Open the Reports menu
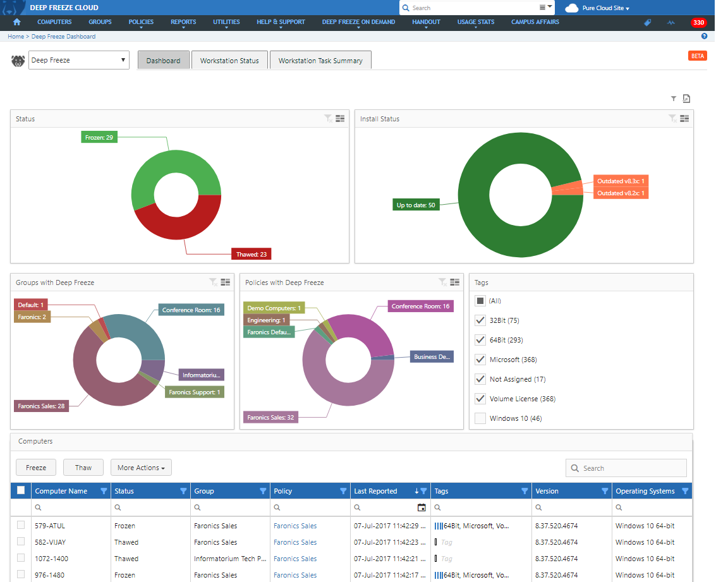728x582 pixels. (x=183, y=22)
